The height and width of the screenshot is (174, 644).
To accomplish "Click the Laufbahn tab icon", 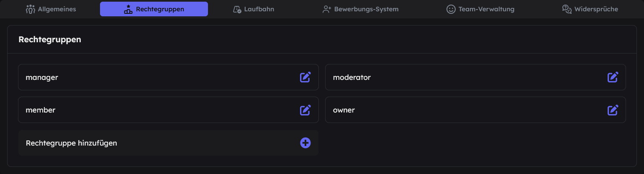I will [x=237, y=9].
